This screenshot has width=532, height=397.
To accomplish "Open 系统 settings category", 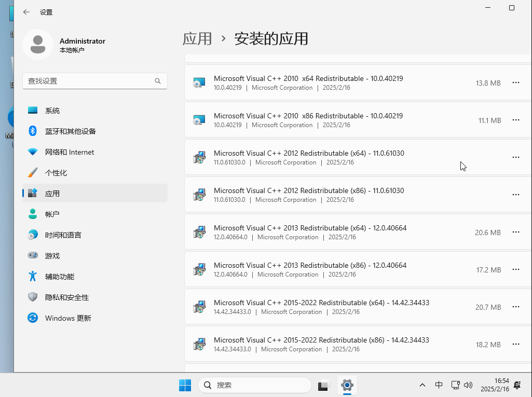I will (x=95, y=111).
